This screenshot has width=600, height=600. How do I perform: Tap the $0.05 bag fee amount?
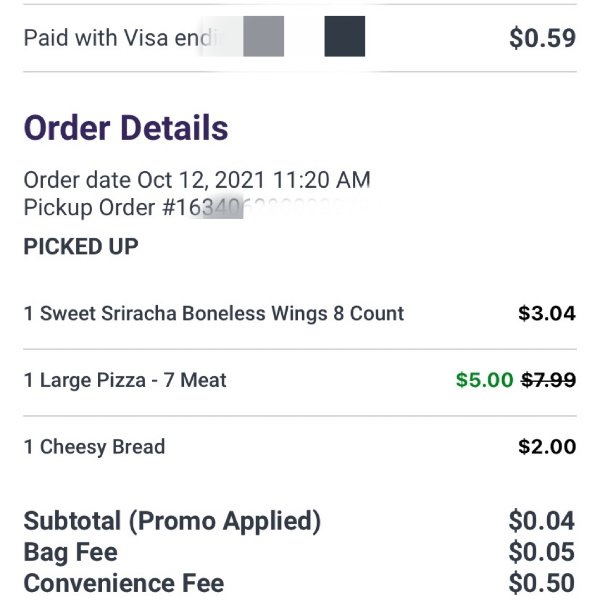click(x=542, y=552)
